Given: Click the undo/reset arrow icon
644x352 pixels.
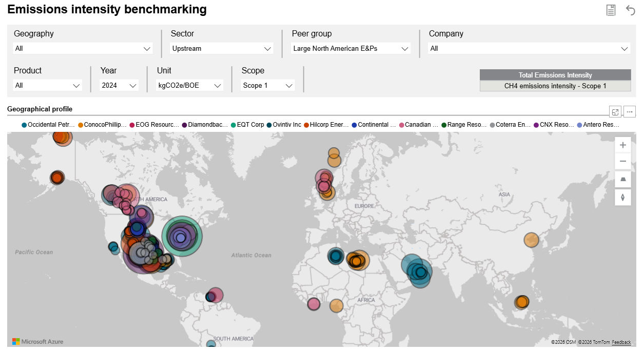Looking at the screenshot, I should click(x=630, y=10).
